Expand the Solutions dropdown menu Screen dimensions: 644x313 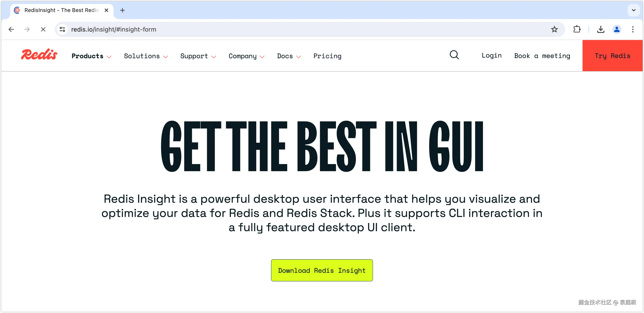[x=146, y=56]
